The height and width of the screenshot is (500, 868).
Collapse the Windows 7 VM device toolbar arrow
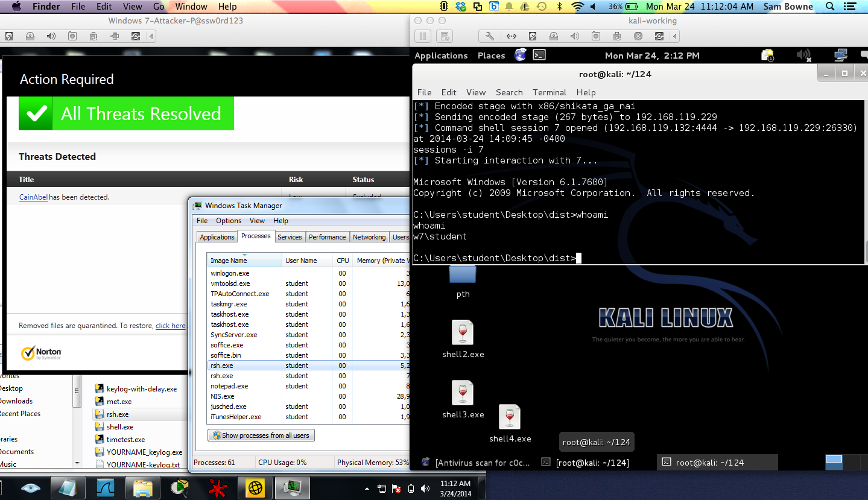pyautogui.click(x=151, y=36)
